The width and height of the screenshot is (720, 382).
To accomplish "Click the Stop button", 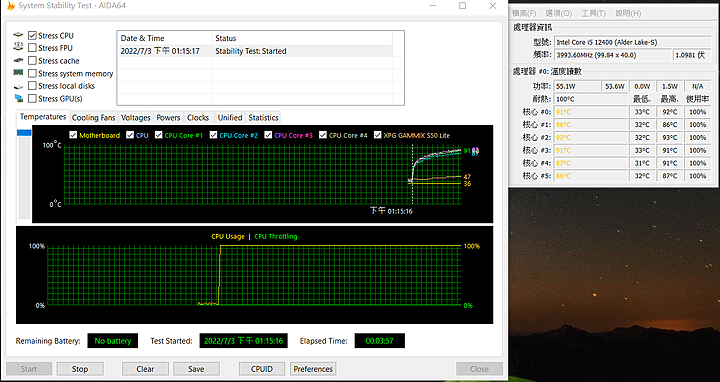I will click(x=80, y=369).
